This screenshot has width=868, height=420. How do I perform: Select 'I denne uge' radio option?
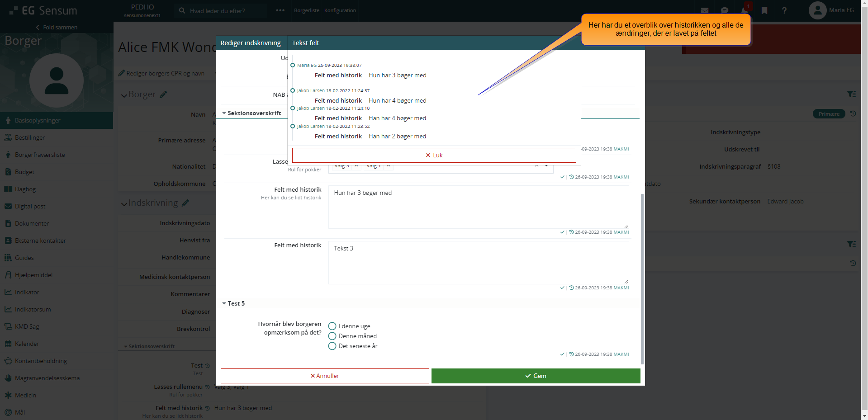[x=332, y=326]
